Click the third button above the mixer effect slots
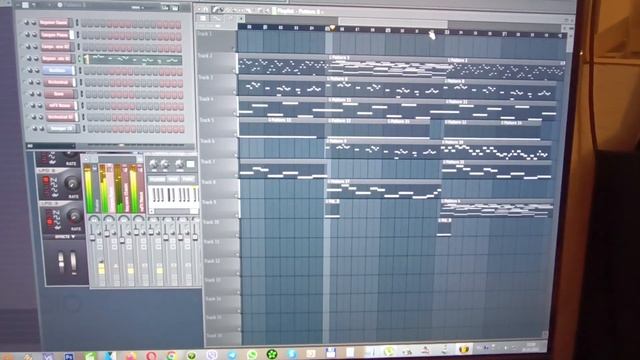 click(188, 179)
